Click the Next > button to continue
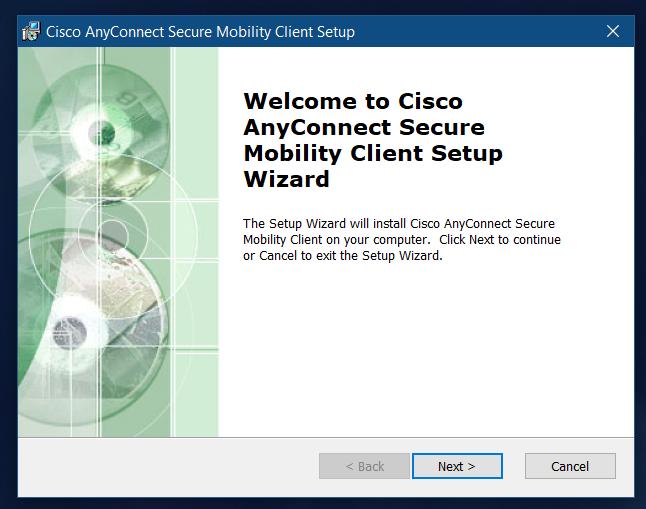 457,466
